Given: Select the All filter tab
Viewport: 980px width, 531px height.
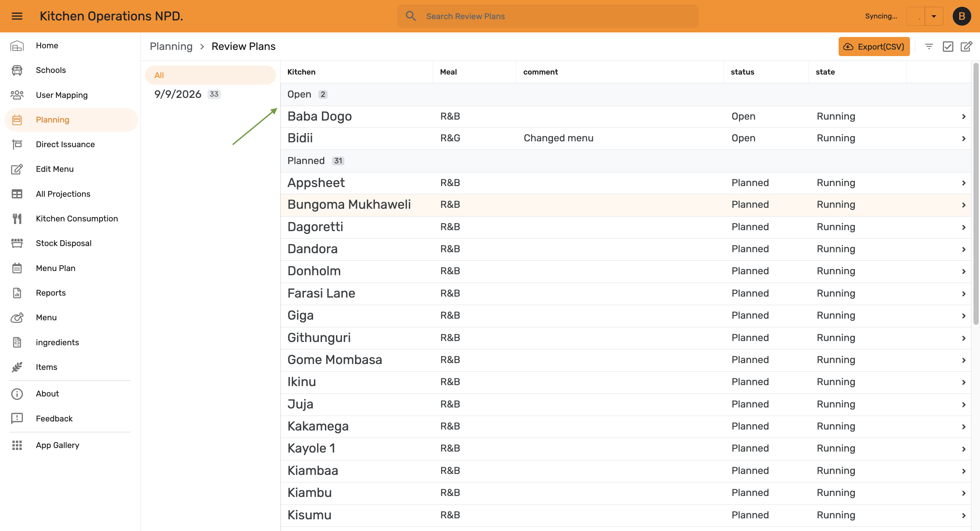Looking at the screenshot, I should click(x=210, y=75).
